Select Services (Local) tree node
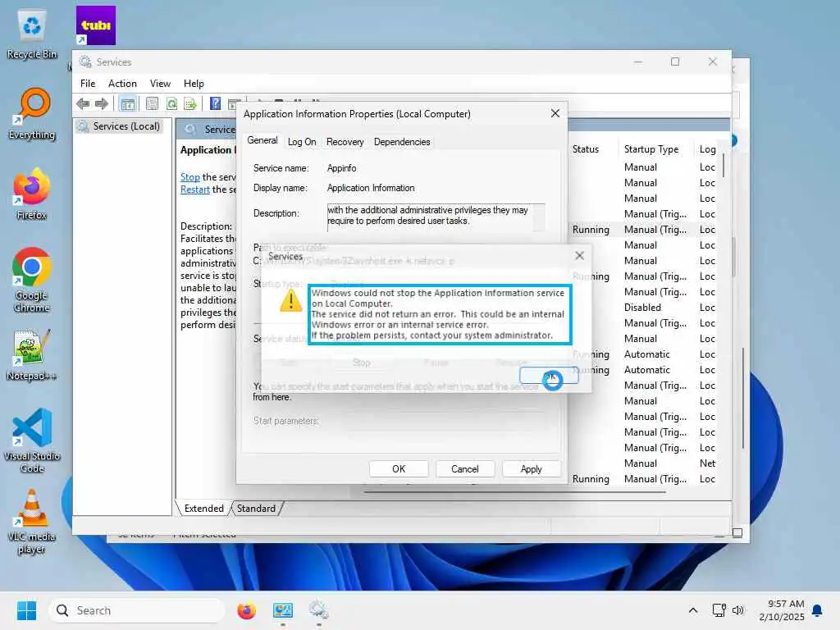 coord(119,126)
